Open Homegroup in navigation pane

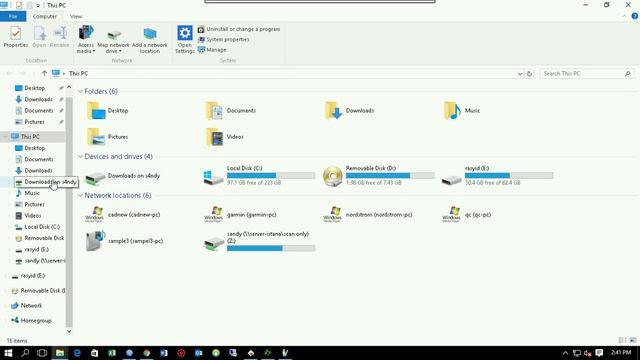click(36, 321)
